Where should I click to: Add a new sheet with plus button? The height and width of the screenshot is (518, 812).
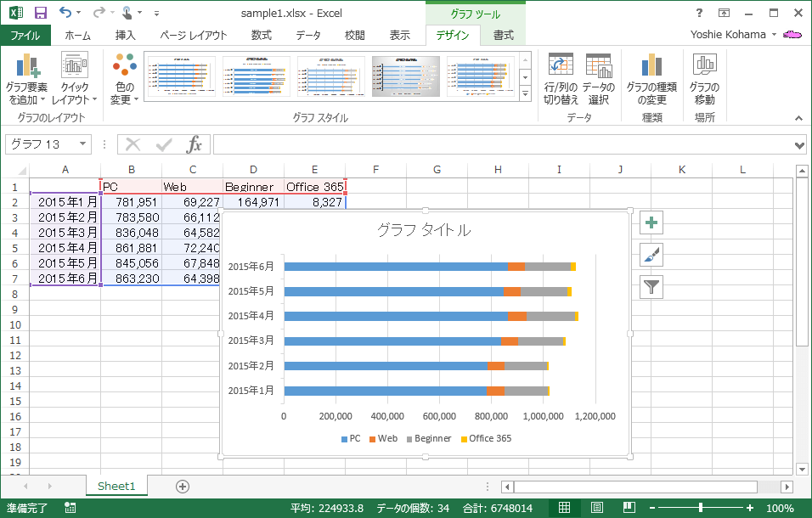pos(183,487)
